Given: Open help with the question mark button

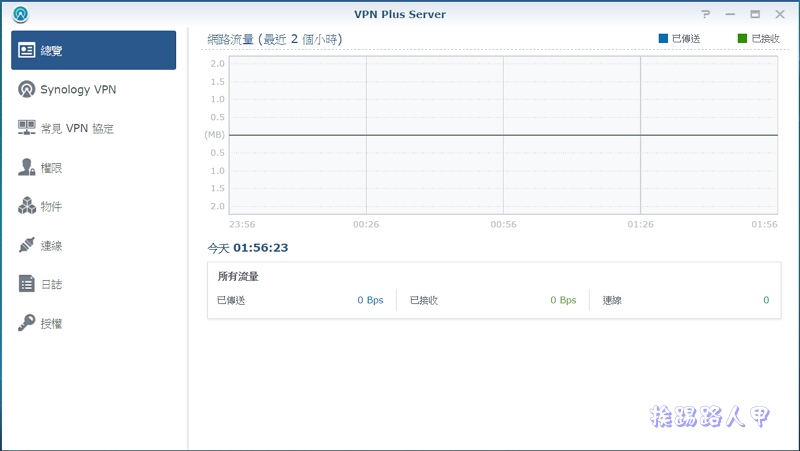Looking at the screenshot, I should tap(706, 14).
